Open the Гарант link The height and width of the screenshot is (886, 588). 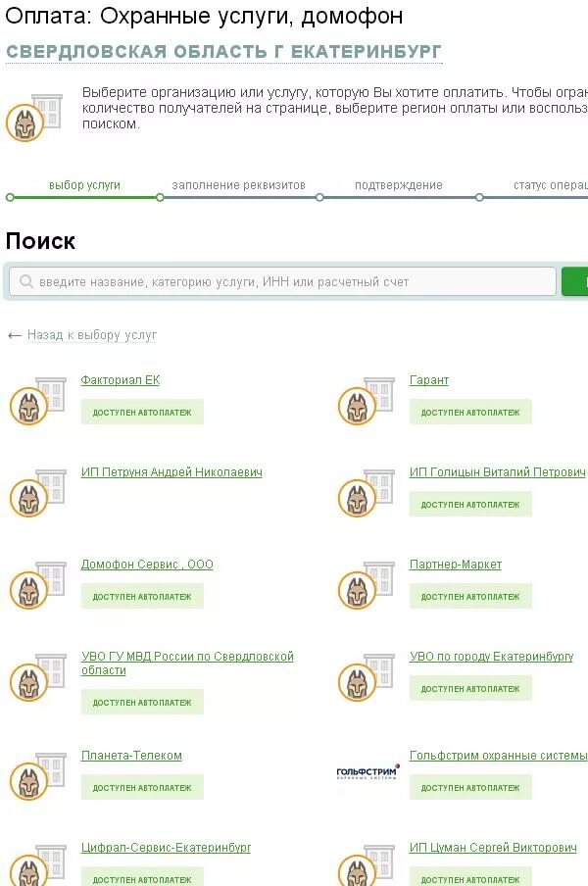tap(428, 379)
